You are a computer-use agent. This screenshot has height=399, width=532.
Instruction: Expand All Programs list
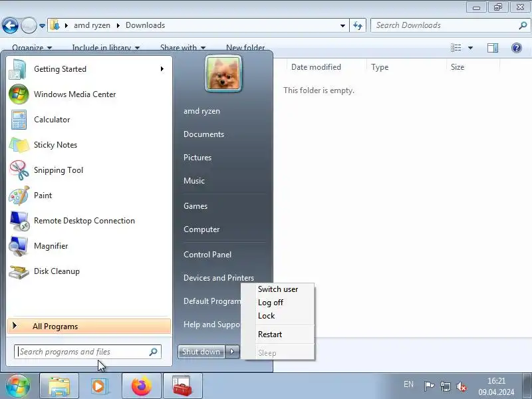89,327
